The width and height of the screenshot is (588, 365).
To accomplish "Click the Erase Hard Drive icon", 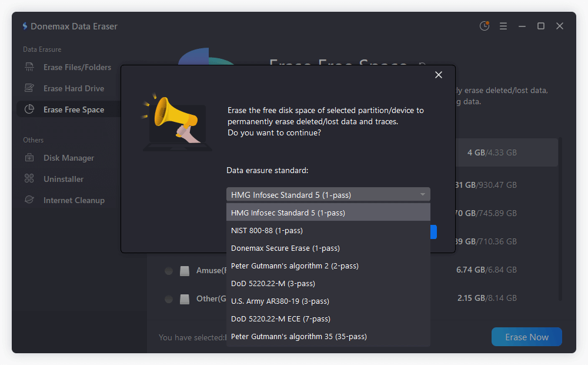I will point(29,88).
